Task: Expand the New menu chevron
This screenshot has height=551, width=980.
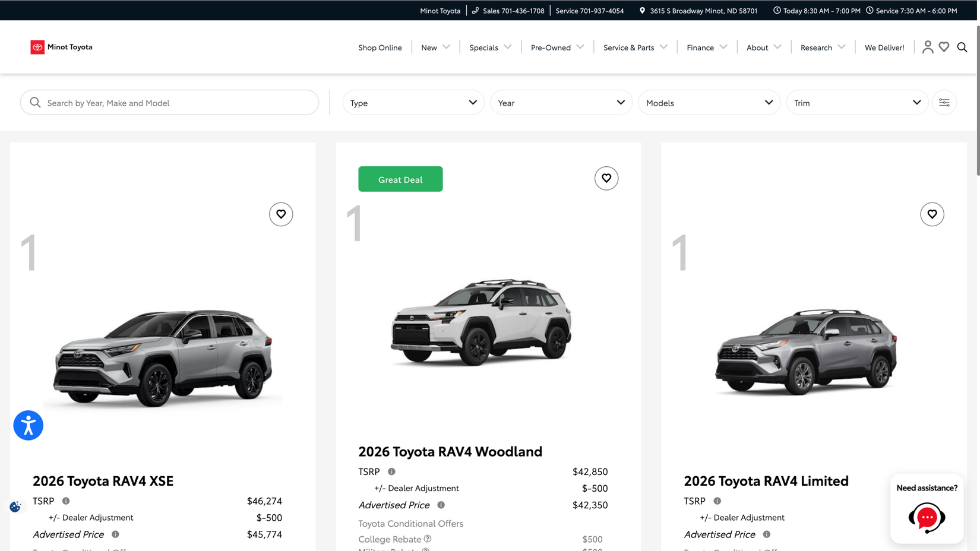Action: [x=447, y=47]
